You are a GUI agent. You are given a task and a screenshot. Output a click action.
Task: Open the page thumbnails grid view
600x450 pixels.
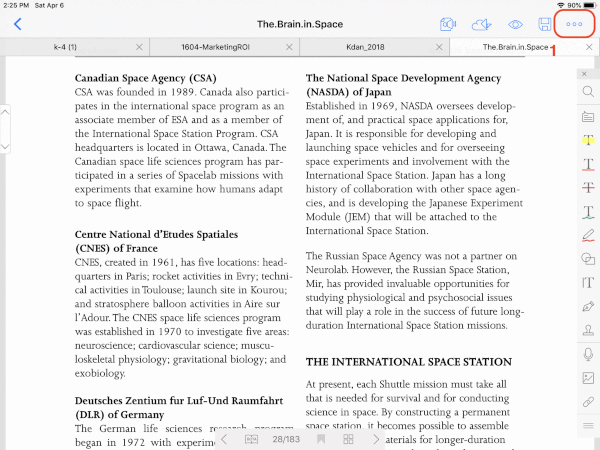tap(348, 439)
